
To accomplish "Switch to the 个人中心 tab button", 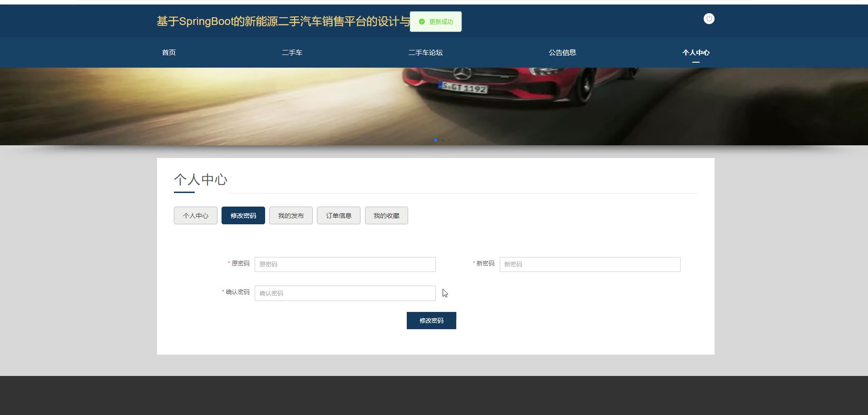I will 196,216.
